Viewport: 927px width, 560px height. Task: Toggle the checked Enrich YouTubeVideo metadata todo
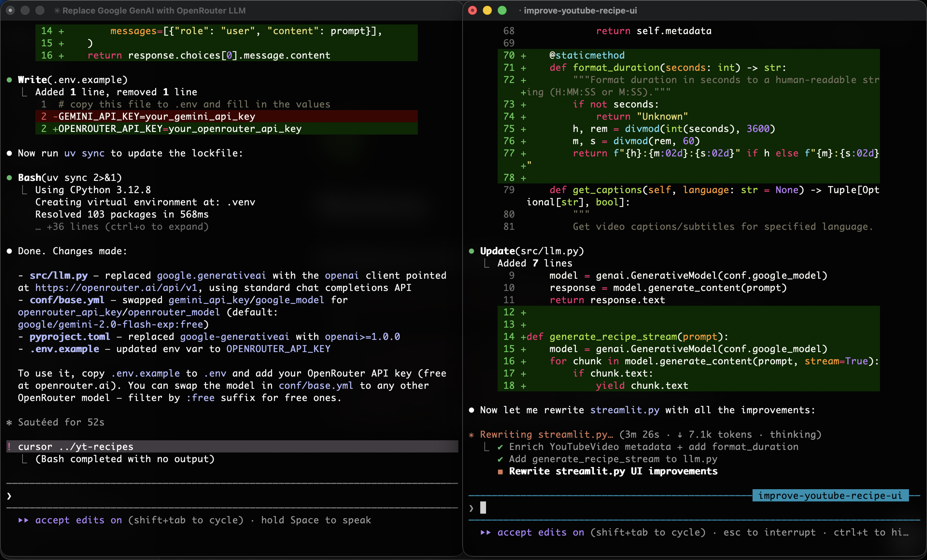click(x=500, y=447)
